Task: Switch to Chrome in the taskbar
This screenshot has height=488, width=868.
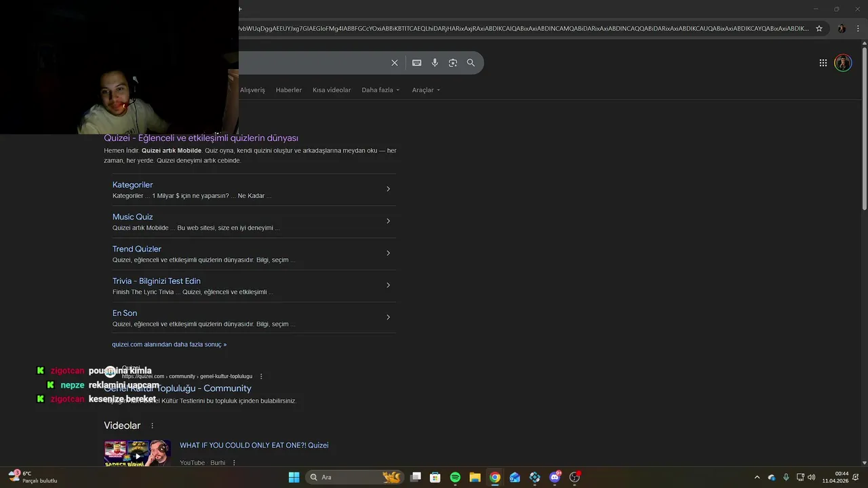Action: pos(495,477)
